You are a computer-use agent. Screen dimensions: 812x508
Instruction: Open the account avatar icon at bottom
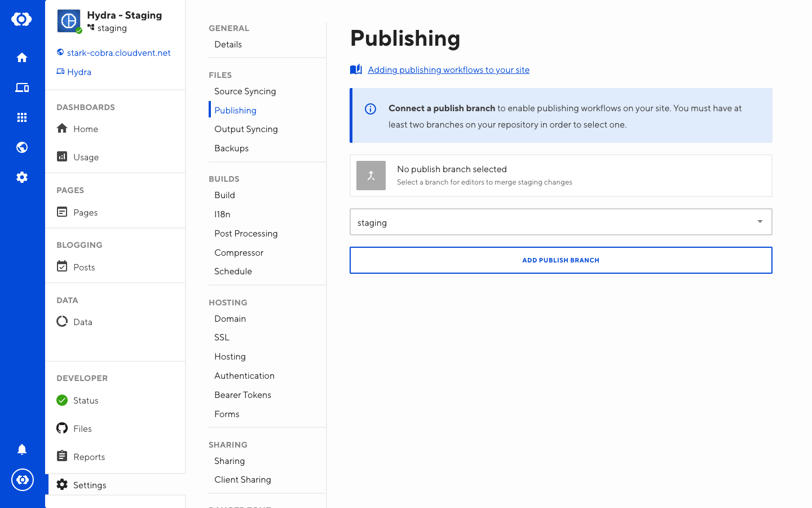pyautogui.click(x=23, y=480)
